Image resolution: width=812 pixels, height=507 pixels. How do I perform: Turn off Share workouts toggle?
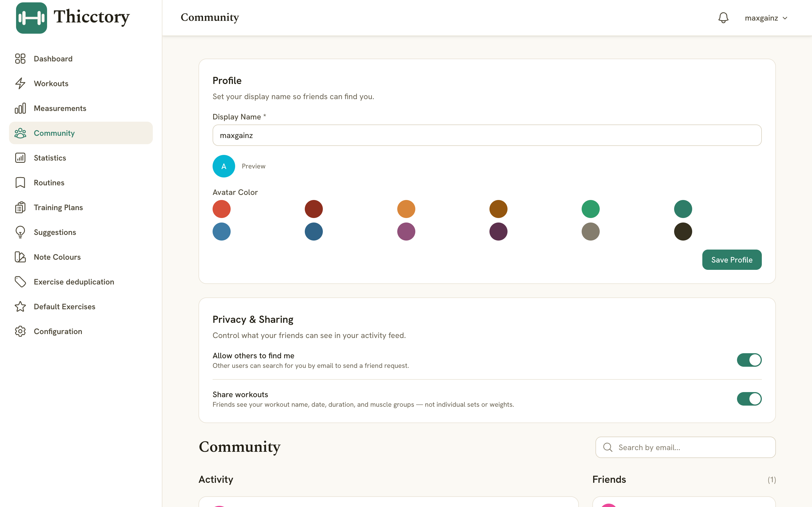749,399
